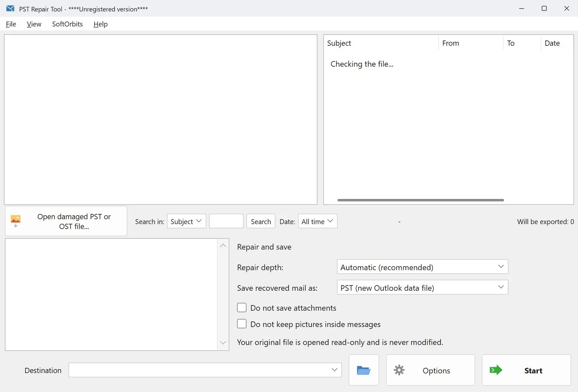Viewport: 578px width, 392px height.
Task: Close the PST Repair Tool window
Action: (x=567, y=8)
